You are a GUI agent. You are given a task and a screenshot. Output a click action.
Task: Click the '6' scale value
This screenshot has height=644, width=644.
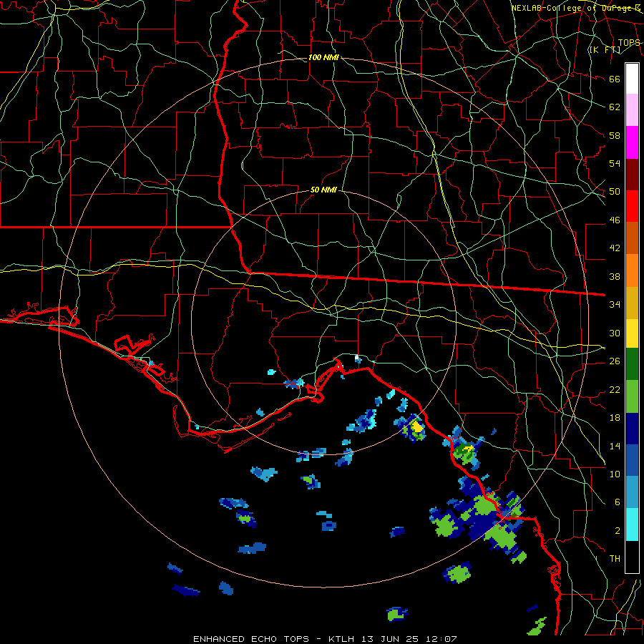[x=618, y=502]
